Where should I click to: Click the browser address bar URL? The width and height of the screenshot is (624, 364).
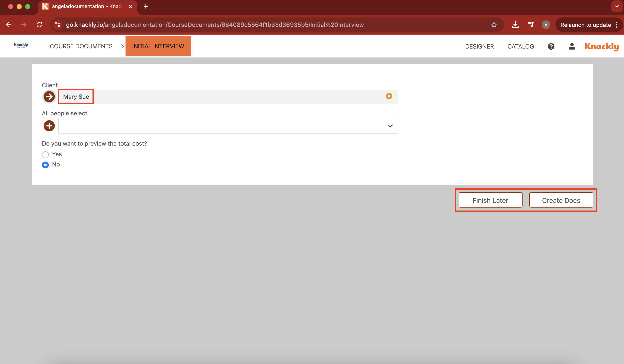pos(215,25)
